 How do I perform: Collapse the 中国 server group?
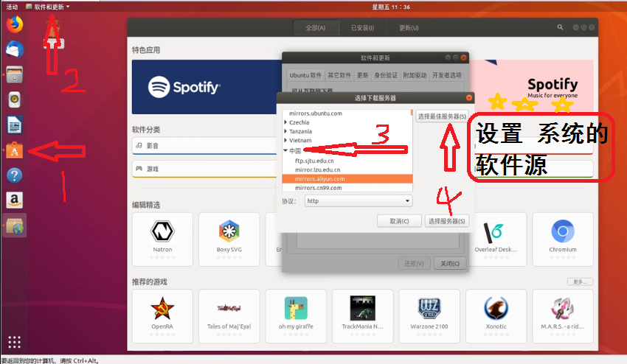point(285,150)
